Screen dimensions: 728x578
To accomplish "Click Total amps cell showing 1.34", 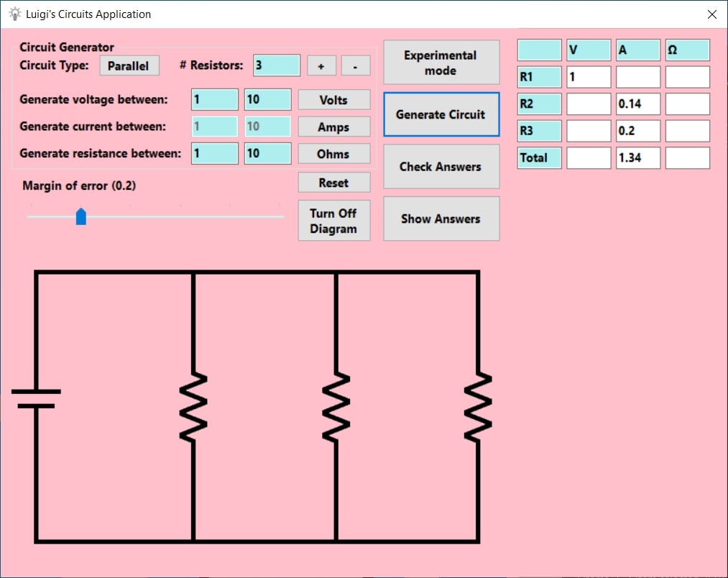I will (x=638, y=158).
